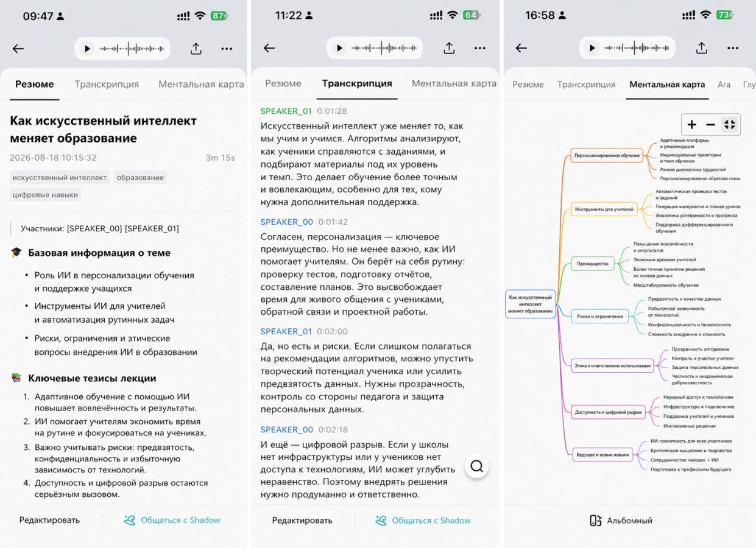Open Ментальная карта tab on middle screen
Screen dimensions: 756x548
454,83
